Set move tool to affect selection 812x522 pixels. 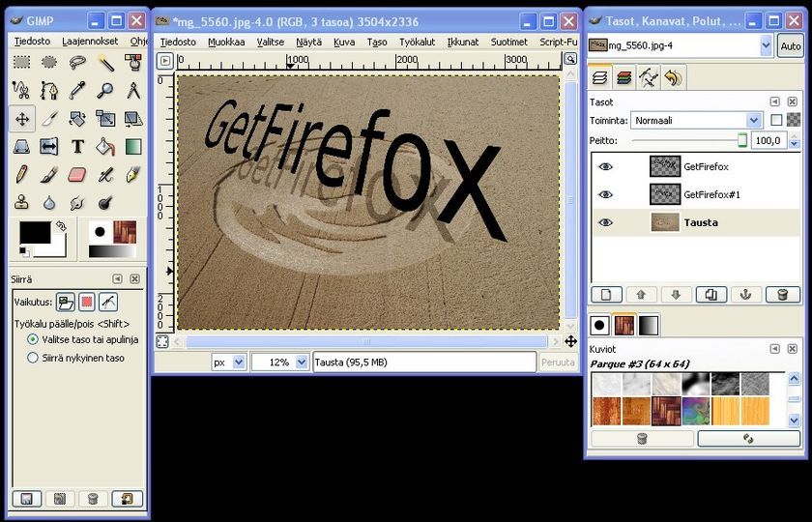tap(87, 302)
